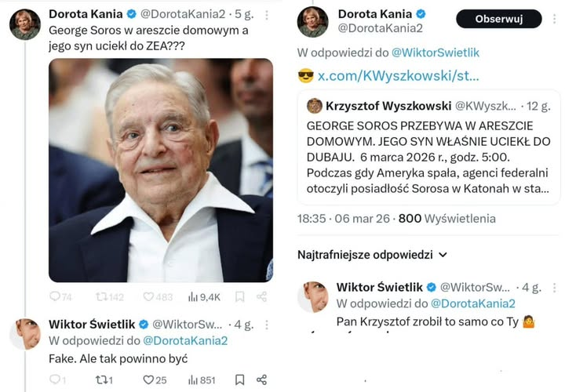
Task: Repost Wiktor Świetlik's "Fake" reply
Action: tap(100, 380)
